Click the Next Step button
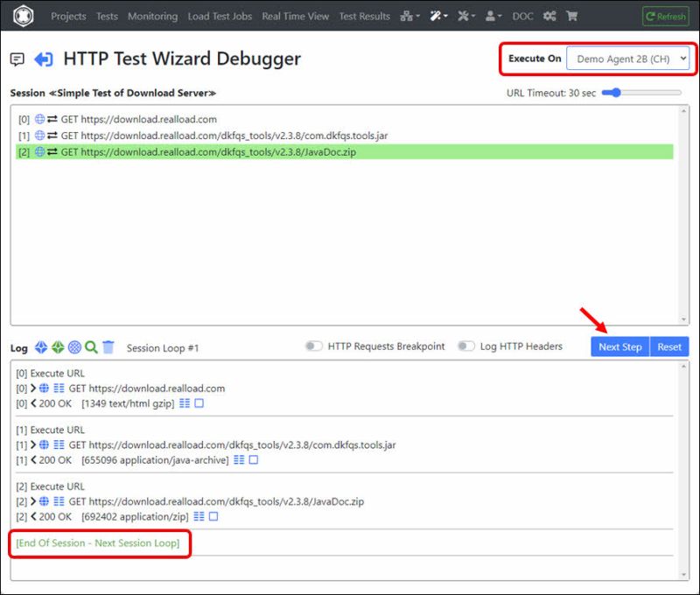The image size is (700, 595). tap(619, 346)
